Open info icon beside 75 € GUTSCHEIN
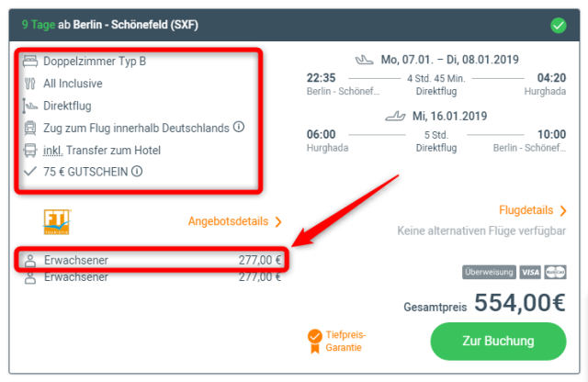The image size is (588, 382). (x=137, y=172)
